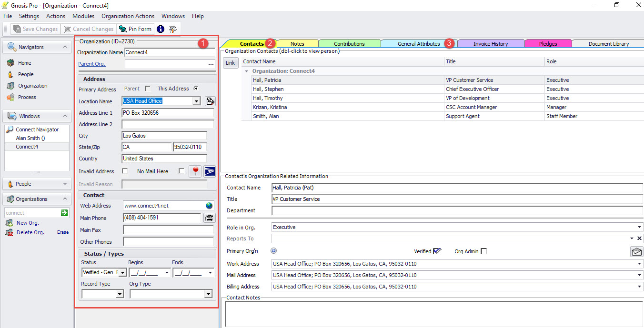644x328 pixels.
Task: Click the telephone icon next to Main Phone
Action: tap(210, 218)
